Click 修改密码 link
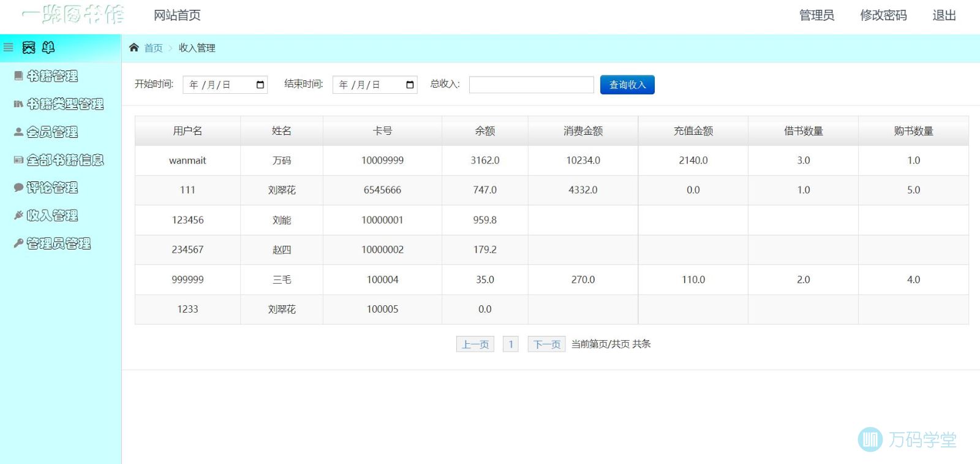 tap(883, 15)
